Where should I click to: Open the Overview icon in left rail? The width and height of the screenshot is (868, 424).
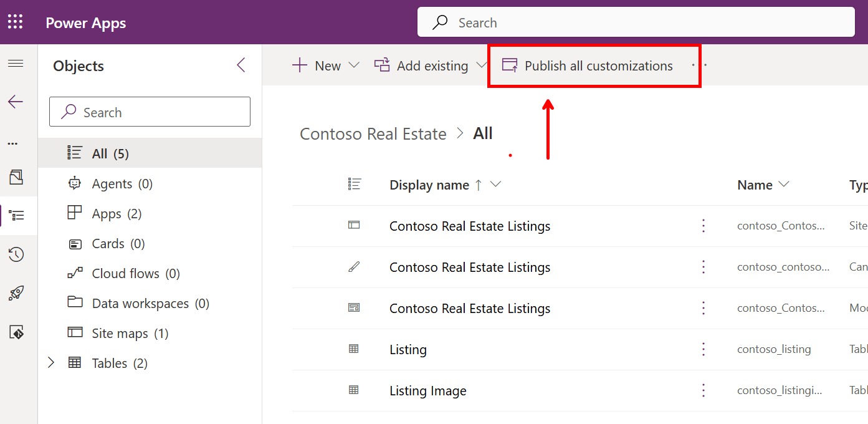pos(16,177)
